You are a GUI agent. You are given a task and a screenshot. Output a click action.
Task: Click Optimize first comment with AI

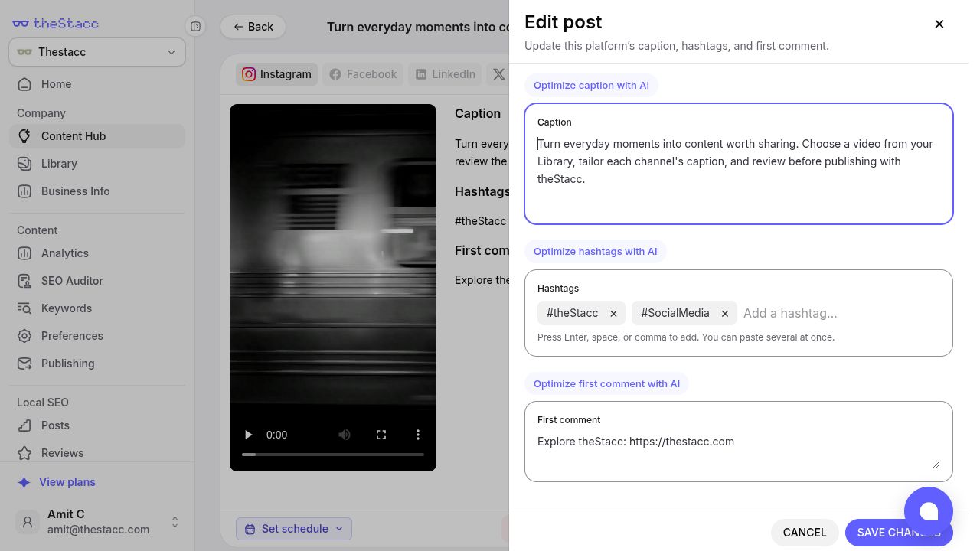[606, 383]
